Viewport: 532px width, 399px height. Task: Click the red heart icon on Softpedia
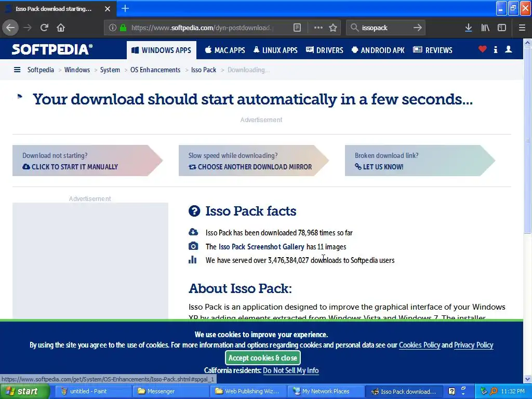482,49
